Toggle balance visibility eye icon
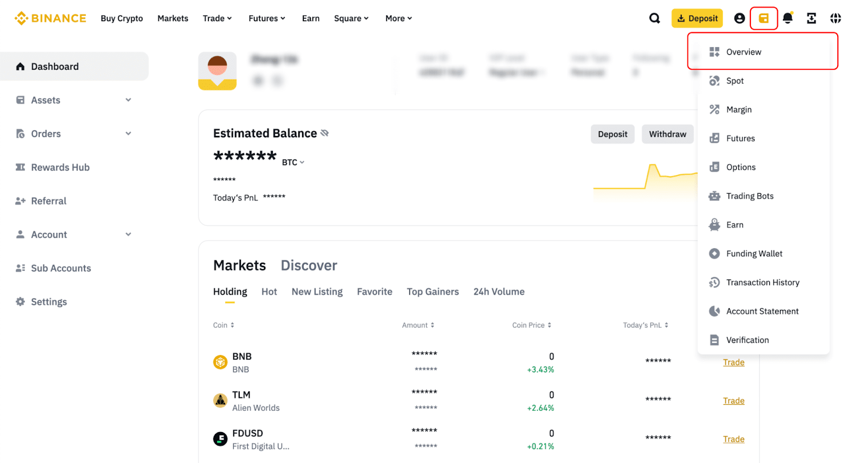Image resolution: width=868 pixels, height=463 pixels. (325, 133)
